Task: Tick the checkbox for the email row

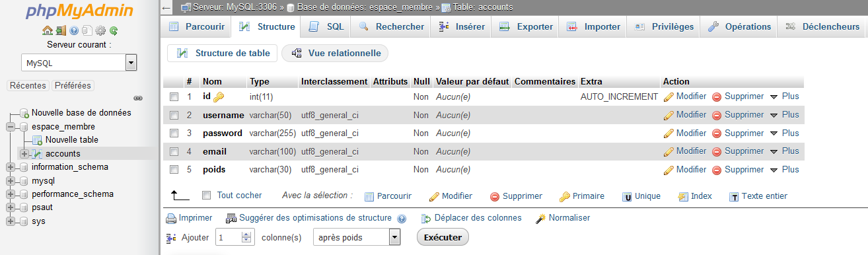Action: point(174,152)
